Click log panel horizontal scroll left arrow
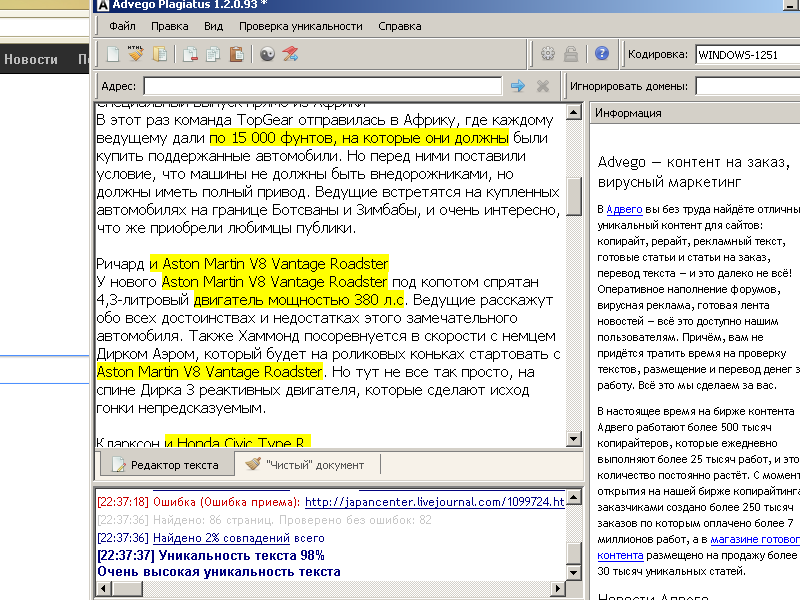 click(x=104, y=588)
